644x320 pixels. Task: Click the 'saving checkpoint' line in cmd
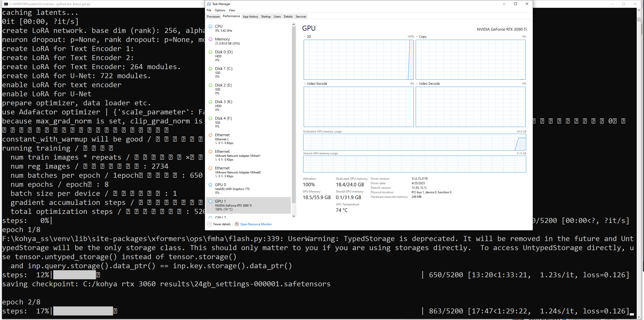166,284
